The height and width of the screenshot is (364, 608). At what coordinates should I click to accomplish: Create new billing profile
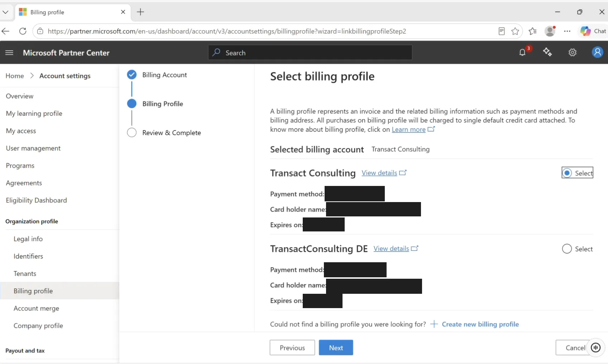474,324
